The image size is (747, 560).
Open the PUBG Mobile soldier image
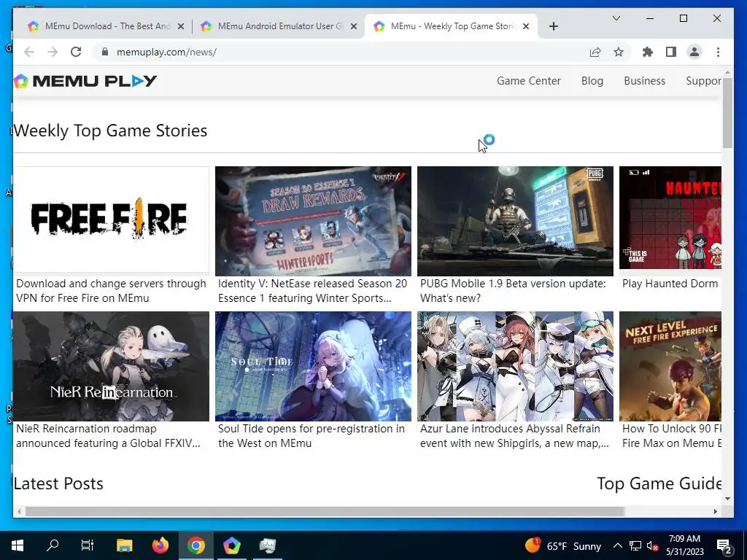[515, 221]
